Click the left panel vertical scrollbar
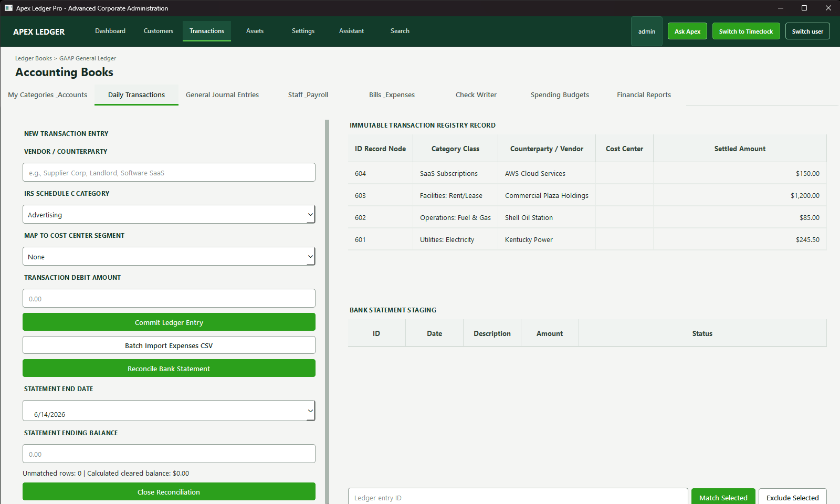The height and width of the screenshot is (504, 840). [327, 312]
